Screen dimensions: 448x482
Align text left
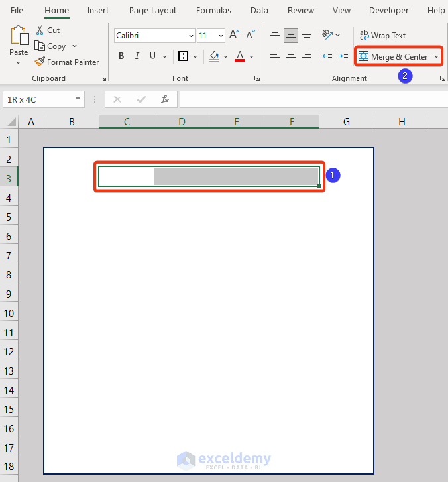(x=275, y=56)
